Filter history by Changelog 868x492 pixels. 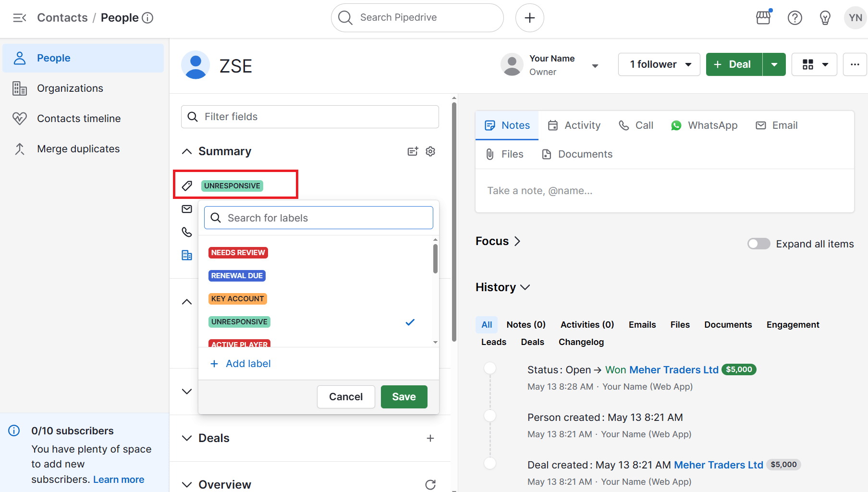click(x=581, y=342)
